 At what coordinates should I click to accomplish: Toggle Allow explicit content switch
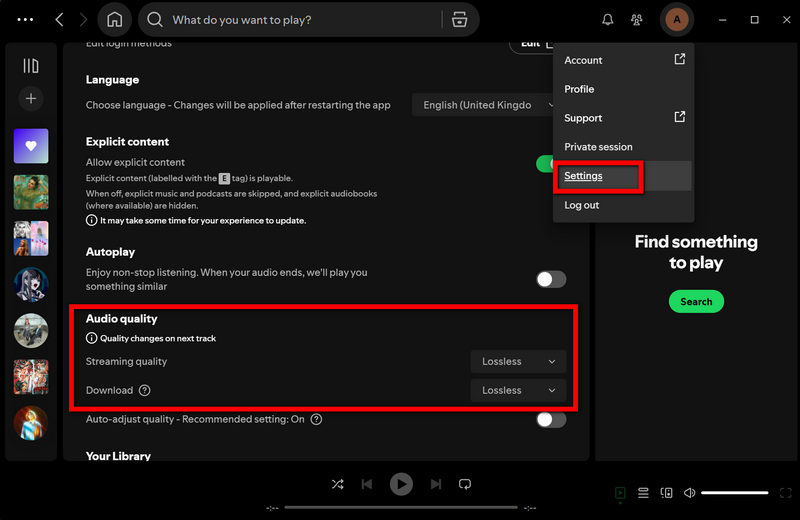[544, 164]
